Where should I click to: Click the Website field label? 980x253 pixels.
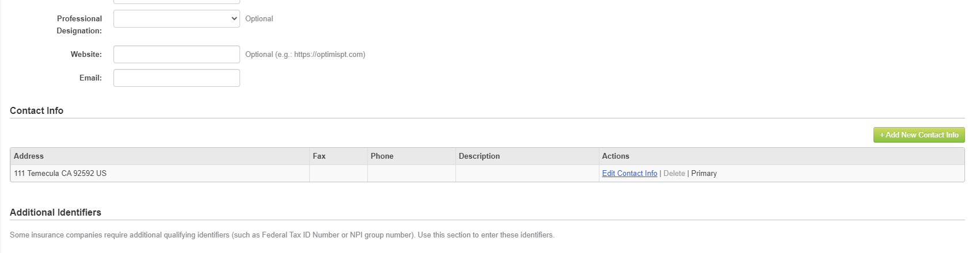[86, 55]
